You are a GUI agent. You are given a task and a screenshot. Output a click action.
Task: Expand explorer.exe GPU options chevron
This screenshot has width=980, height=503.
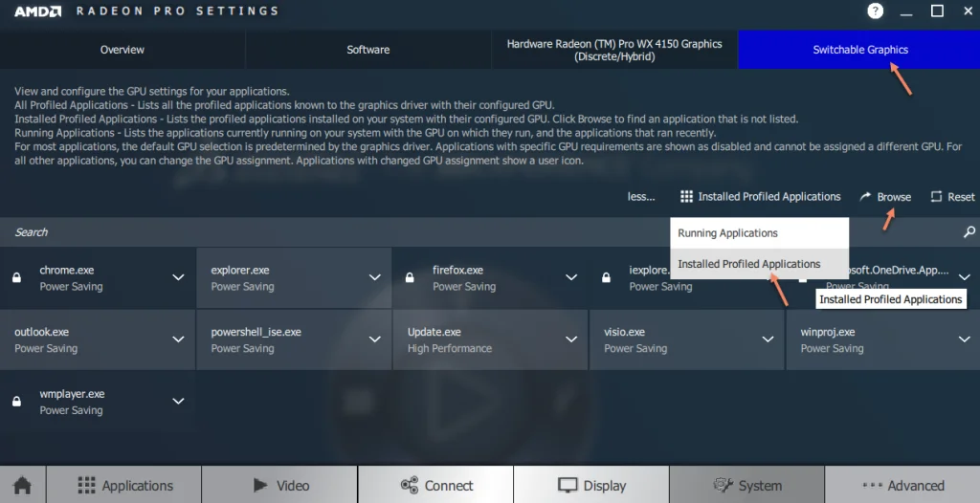tap(374, 277)
